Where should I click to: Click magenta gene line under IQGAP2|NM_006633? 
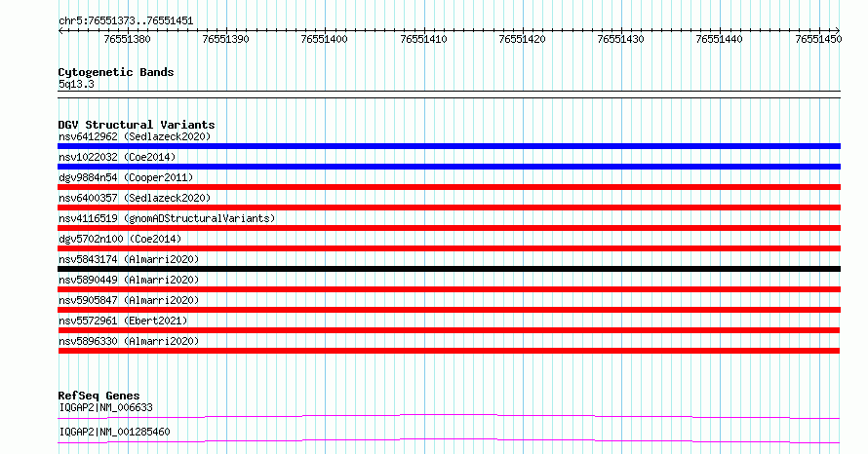coord(449,416)
